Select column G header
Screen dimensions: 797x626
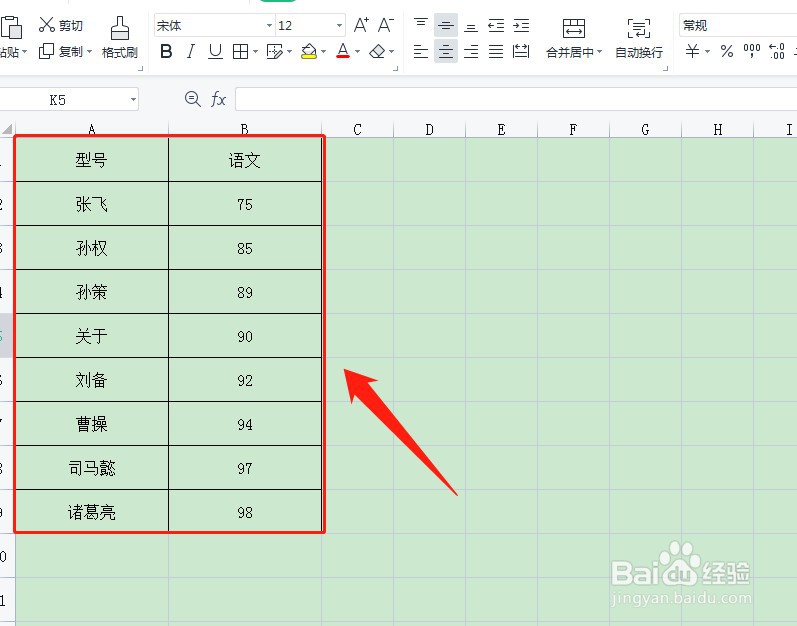click(645, 130)
